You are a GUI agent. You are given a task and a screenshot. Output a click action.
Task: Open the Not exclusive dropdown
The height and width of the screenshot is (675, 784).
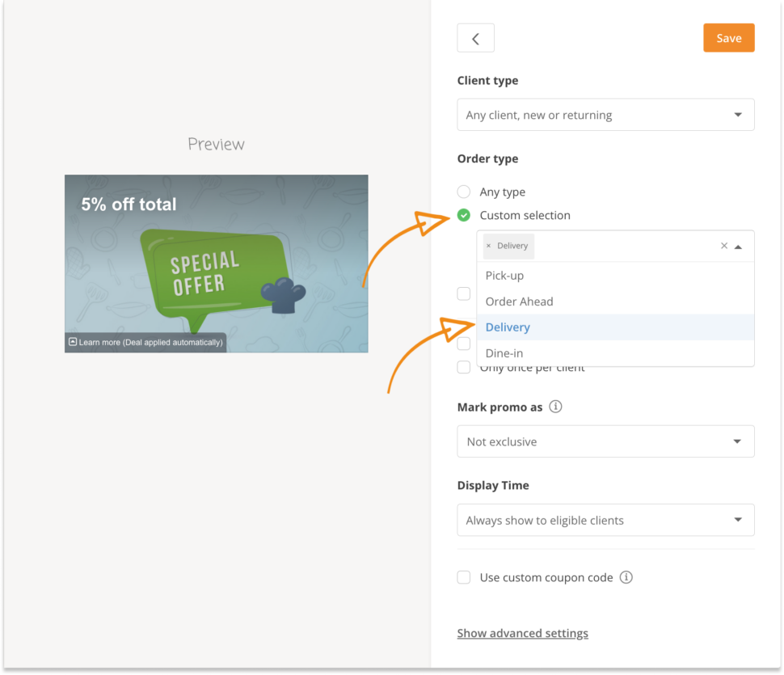(x=605, y=441)
